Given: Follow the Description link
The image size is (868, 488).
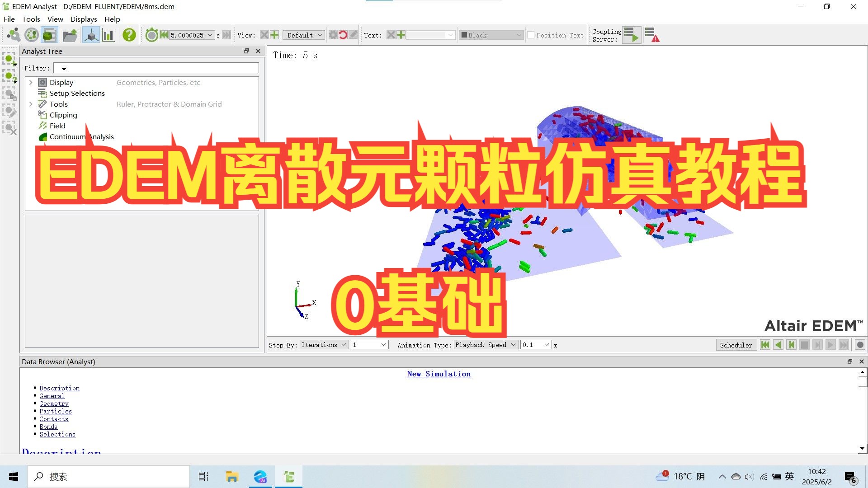Looking at the screenshot, I should click(x=59, y=388).
